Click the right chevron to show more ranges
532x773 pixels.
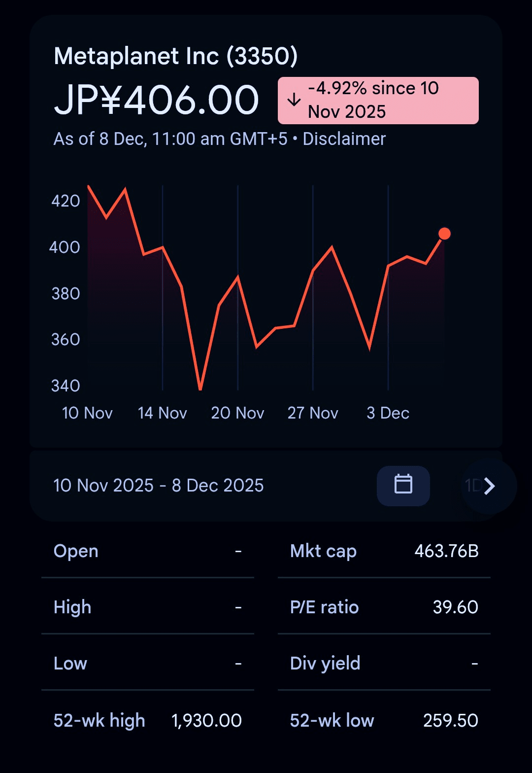click(x=489, y=486)
